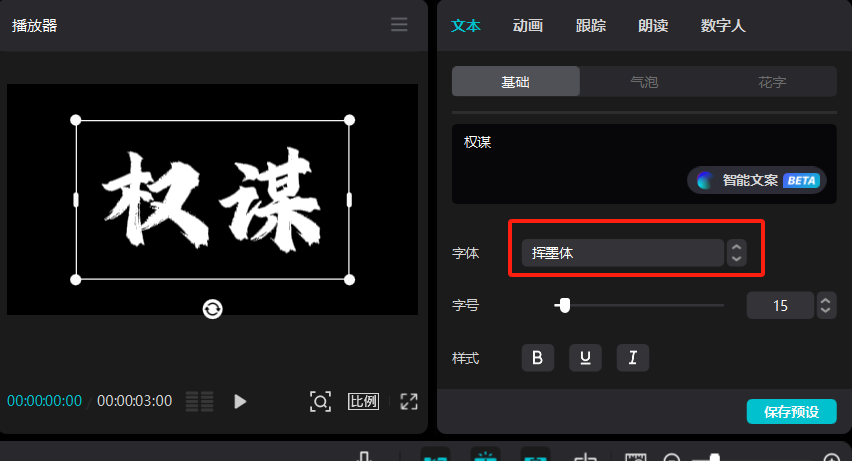Open the 跟踪 tab
Screen dimensions: 852x461
pyautogui.click(x=591, y=26)
